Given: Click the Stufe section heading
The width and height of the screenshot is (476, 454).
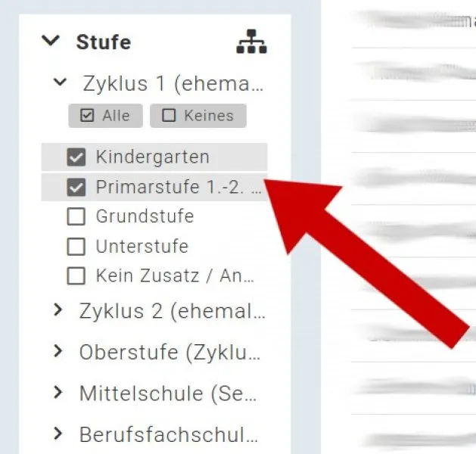Looking at the screenshot, I should tap(103, 42).
